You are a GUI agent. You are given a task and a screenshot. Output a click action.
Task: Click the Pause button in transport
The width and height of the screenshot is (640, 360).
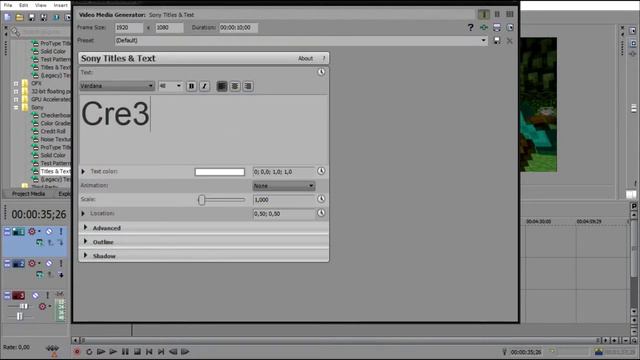(x=125, y=351)
